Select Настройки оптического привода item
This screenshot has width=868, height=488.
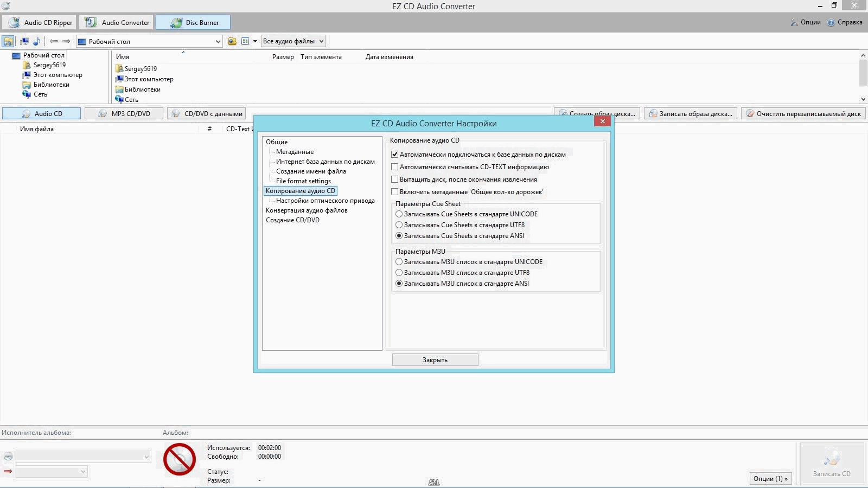(325, 201)
